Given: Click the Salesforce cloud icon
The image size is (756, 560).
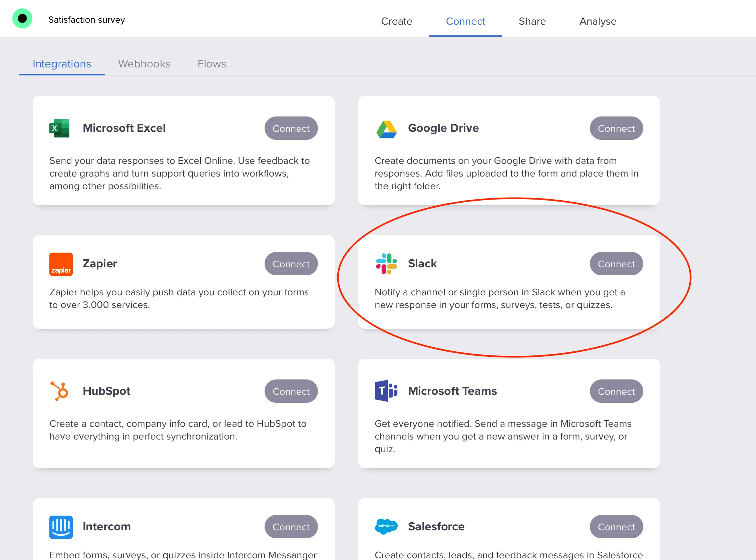Looking at the screenshot, I should click(x=386, y=526).
